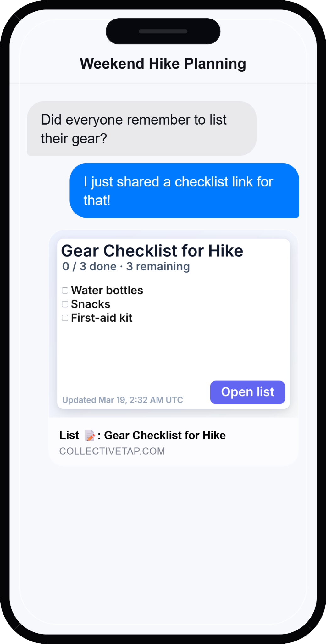Select the List: Gear Checklist for Hike caption
The width and height of the screenshot is (326, 644).
coord(142,435)
